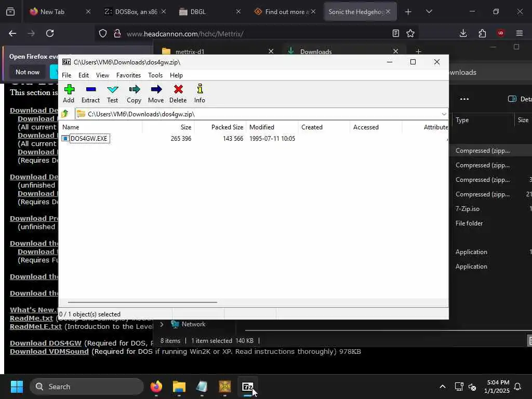532x399 pixels.
Task: Open the Tools menu
Action: (x=155, y=75)
